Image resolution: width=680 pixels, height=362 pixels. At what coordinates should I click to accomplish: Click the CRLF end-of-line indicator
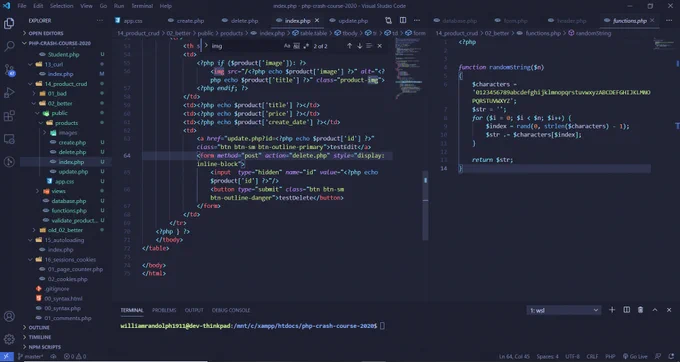coord(592,356)
